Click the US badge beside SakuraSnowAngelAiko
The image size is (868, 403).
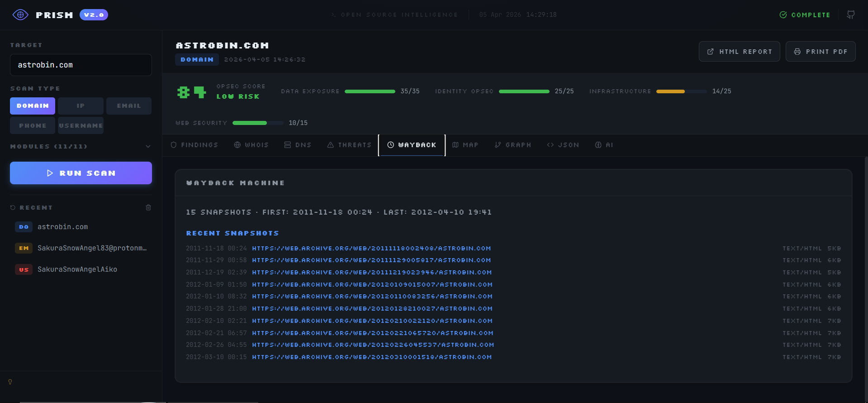pyautogui.click(x=24, y=269)
